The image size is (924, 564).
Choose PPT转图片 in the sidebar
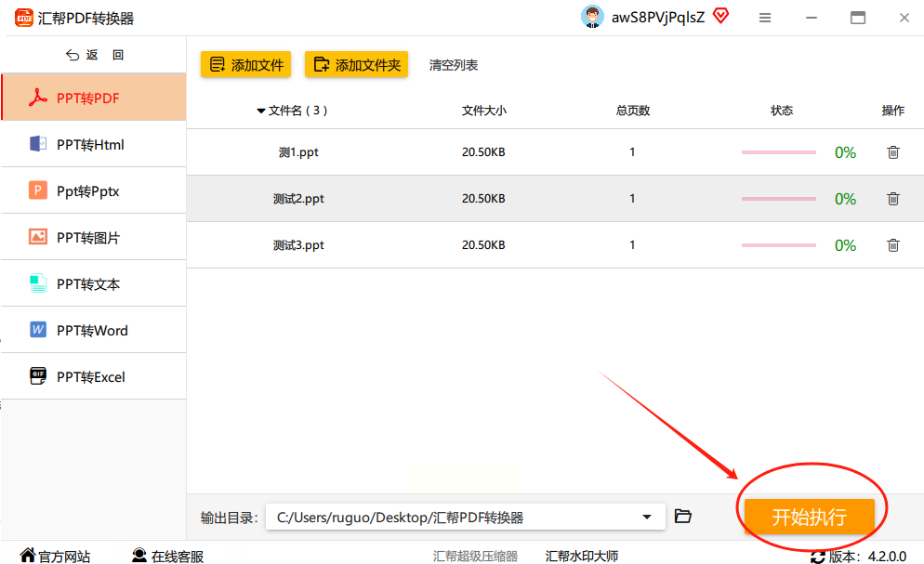(94, 237)
